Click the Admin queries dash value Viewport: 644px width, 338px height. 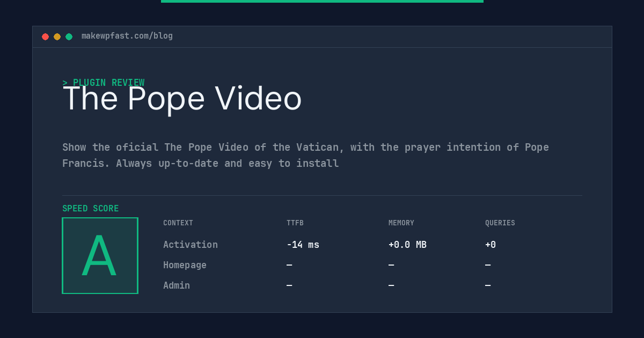[488, 285]
